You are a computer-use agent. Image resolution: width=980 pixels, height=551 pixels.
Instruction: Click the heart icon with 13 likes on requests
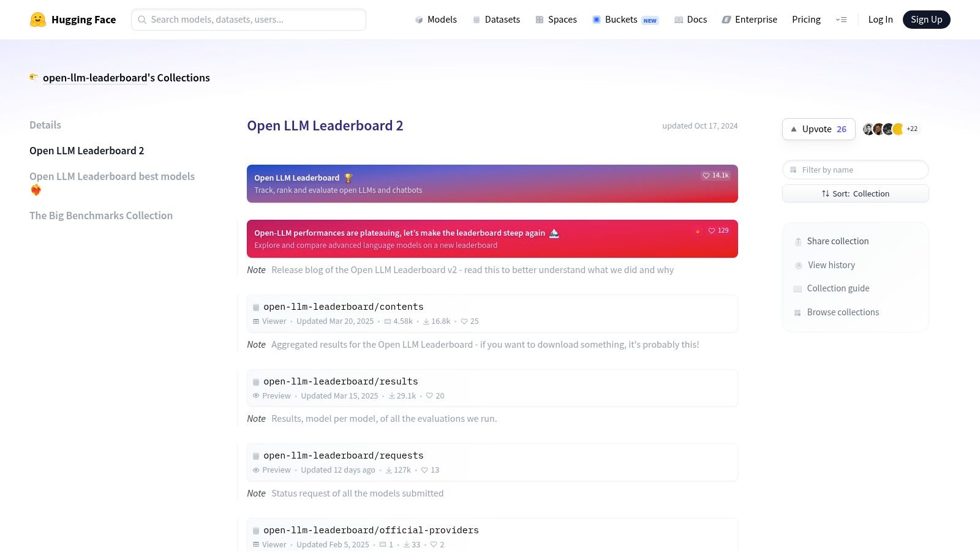(x=424, y=470)
